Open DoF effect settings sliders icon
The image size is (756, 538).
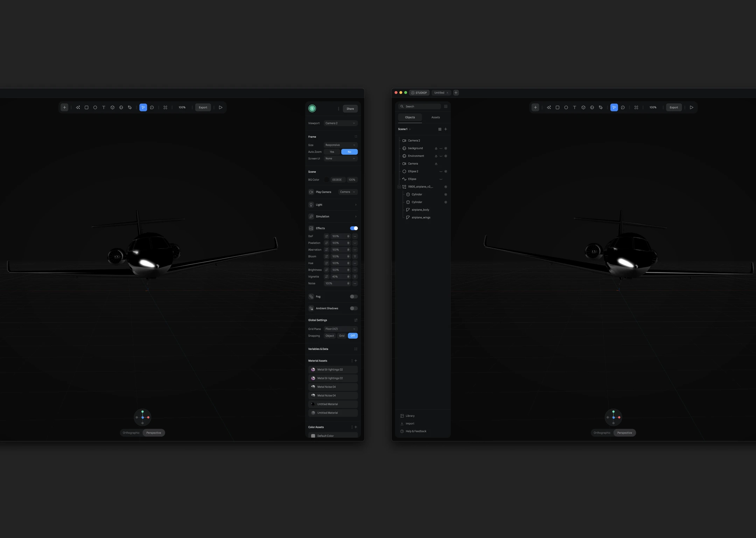click(327, 236)
